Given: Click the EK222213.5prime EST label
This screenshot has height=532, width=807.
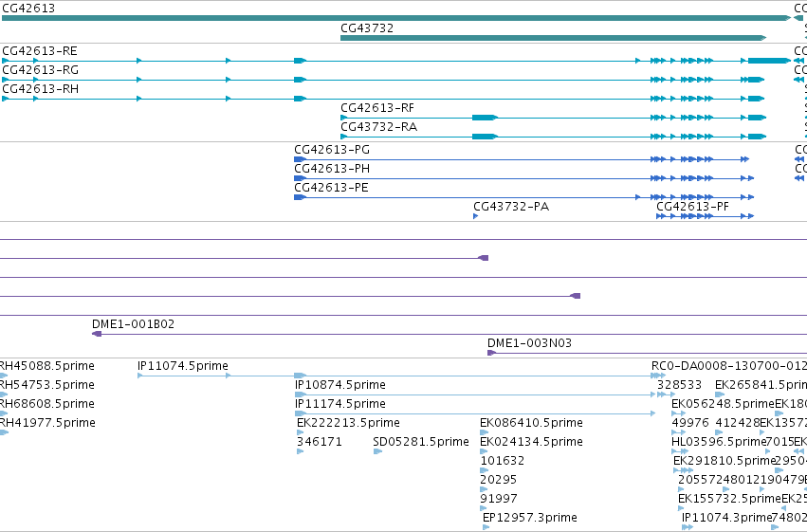Looking at the screenshot, I should point(348,423).
